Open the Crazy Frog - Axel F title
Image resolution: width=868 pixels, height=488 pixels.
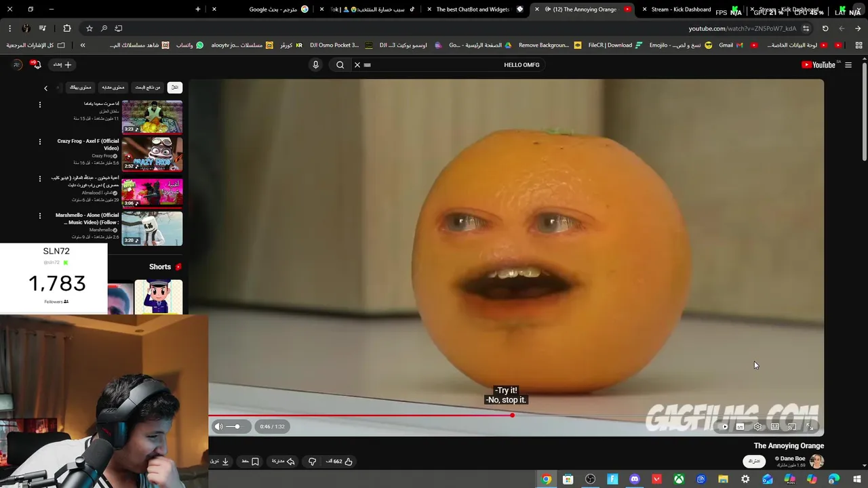click(88, 144)
